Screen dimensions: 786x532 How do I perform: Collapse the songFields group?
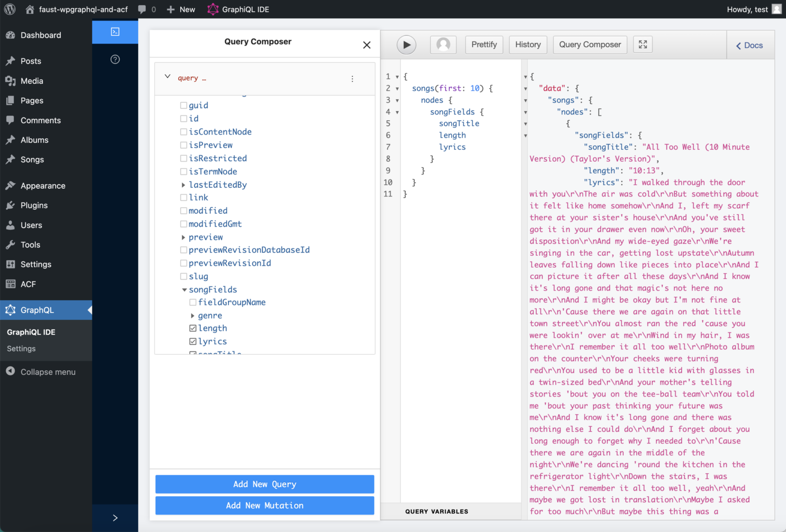pos(184,290)
